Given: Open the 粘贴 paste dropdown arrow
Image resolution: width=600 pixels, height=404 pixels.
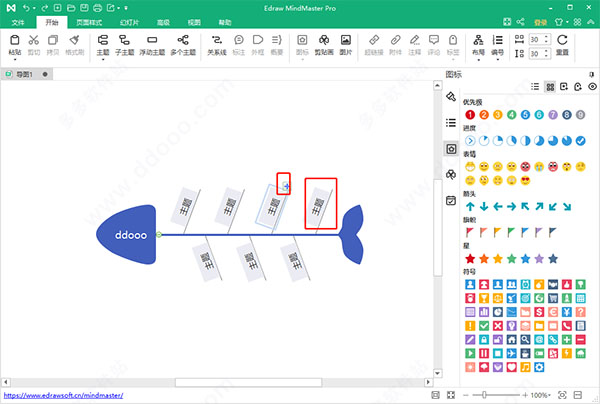Looking at the screenshot, I should (15, 60).
